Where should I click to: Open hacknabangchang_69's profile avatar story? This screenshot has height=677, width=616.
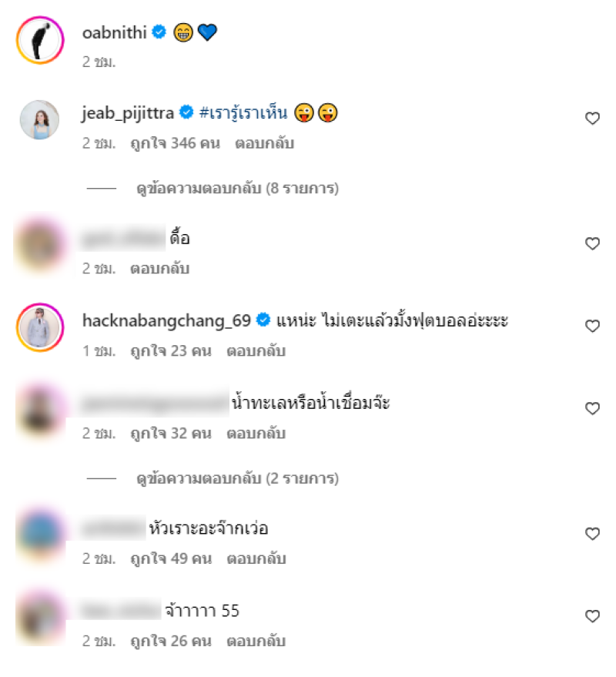[x=40, y=327]
